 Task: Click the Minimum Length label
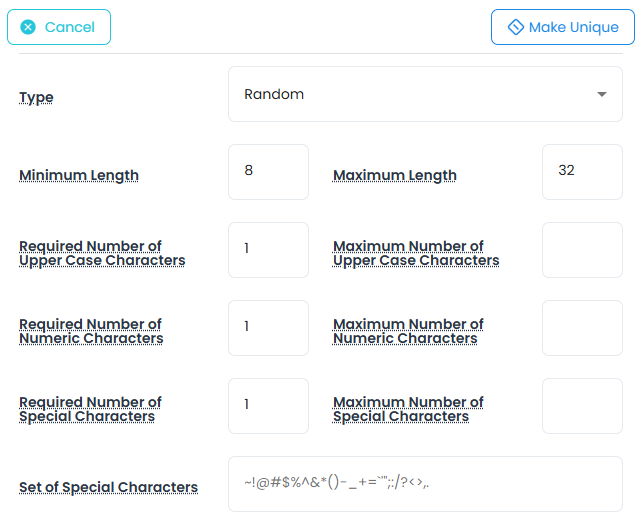point(79,176)
